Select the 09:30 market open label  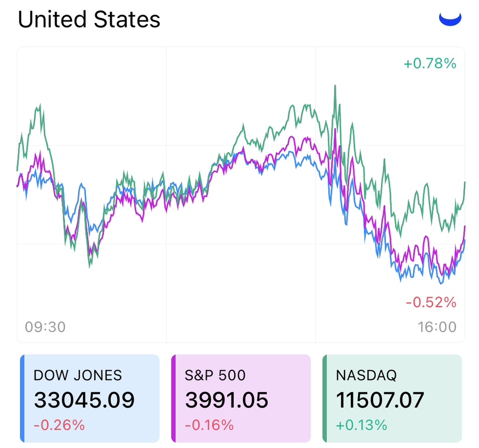[x=45, y=326]
